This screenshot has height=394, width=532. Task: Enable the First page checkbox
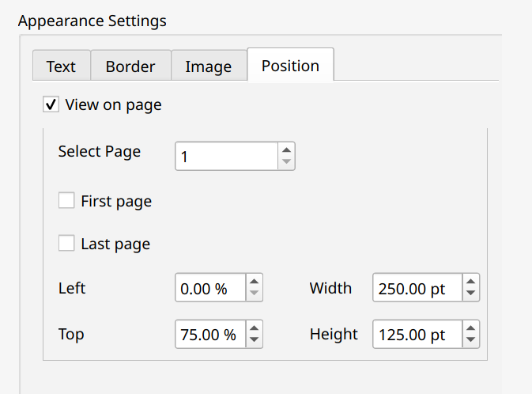coord(66,200)
